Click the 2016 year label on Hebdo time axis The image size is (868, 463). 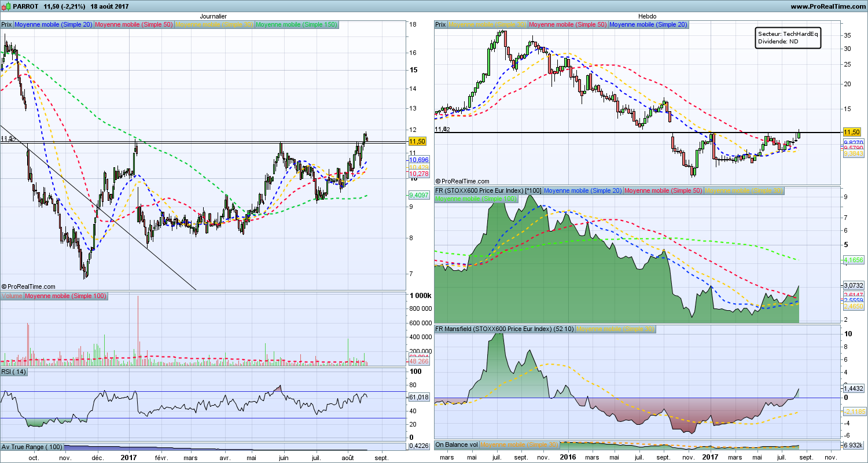coord(568,457)
